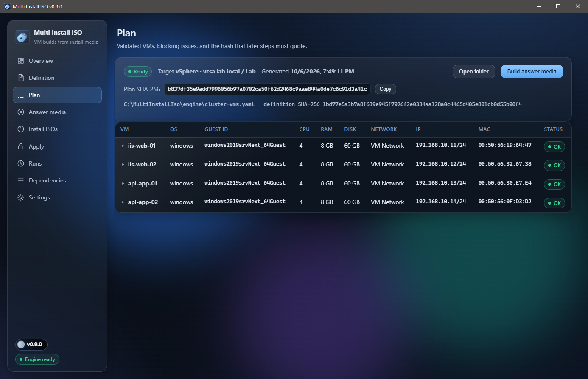This screenshot has height=379, width=588.
Task: Copy the Plan SHA-256 hash
Action: pyautogui.click(x=385, y=89)
